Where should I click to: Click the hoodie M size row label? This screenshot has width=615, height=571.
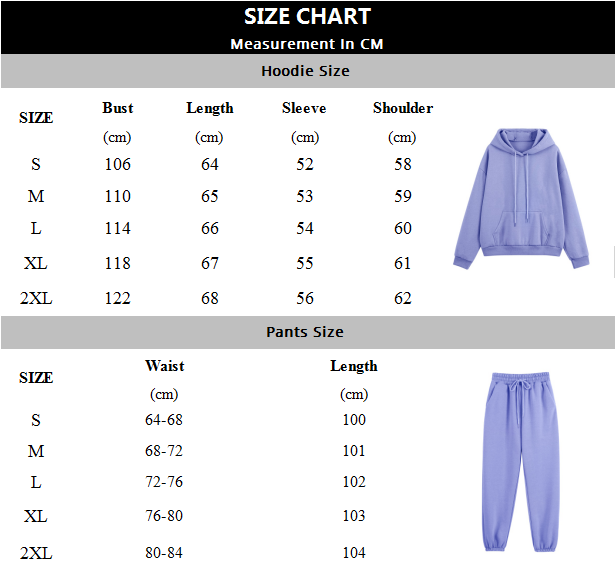(36, 196)
